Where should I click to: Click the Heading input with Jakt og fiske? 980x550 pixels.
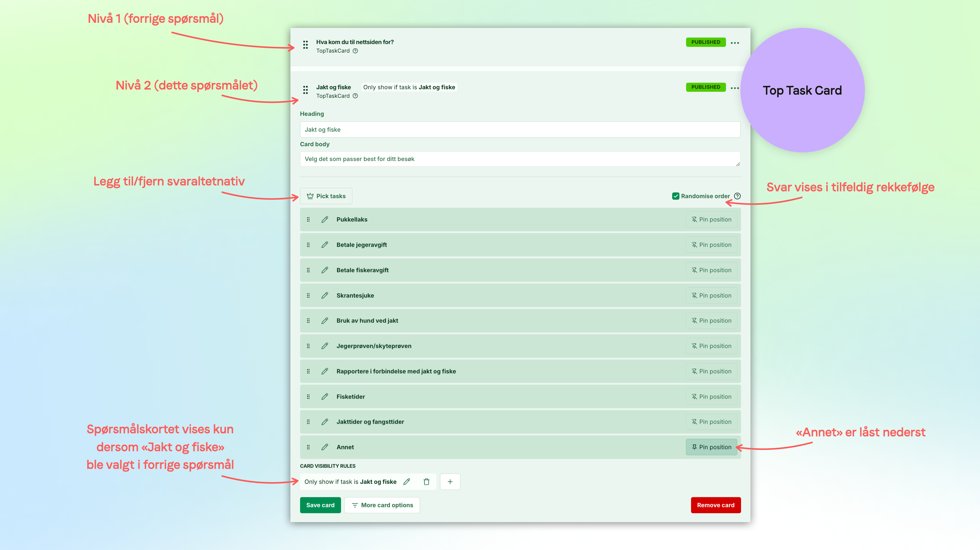520,129
